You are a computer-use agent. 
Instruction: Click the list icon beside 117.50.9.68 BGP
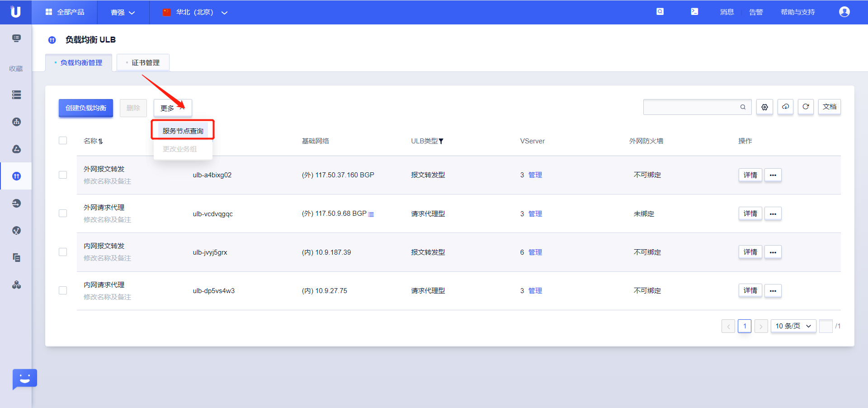[x=371, y=214]
